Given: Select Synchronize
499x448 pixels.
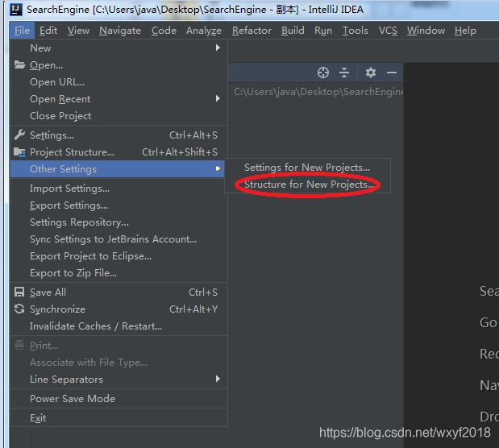Looking at the screenshot, I should point(119,309).
